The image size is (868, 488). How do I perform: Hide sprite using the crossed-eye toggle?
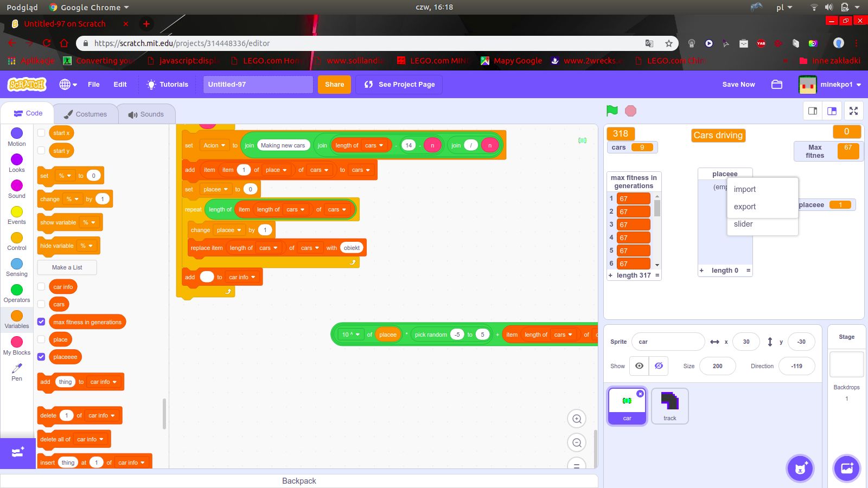pos(659,366)
